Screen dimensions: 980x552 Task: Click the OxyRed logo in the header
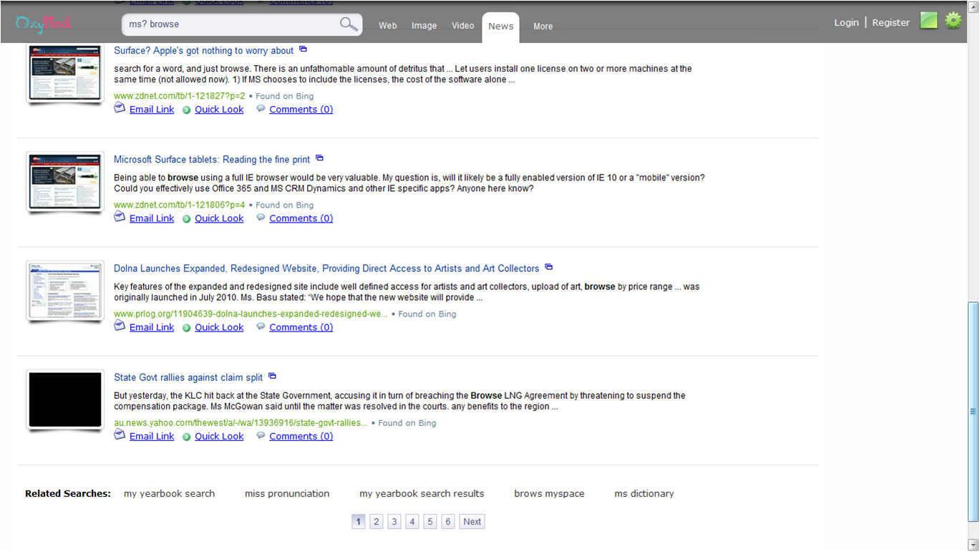point(43,24)
